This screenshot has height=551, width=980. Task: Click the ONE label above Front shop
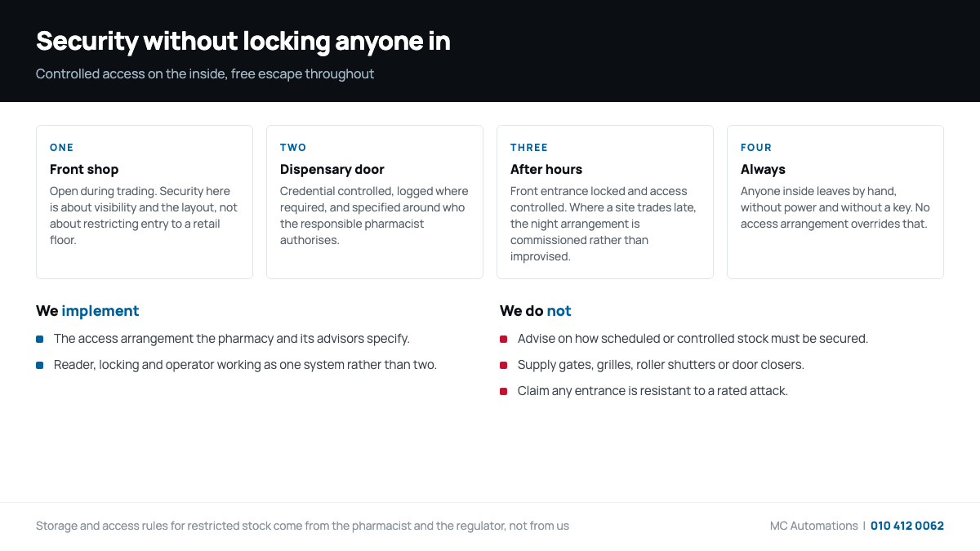pyautogui.click(x=62, y=148)
